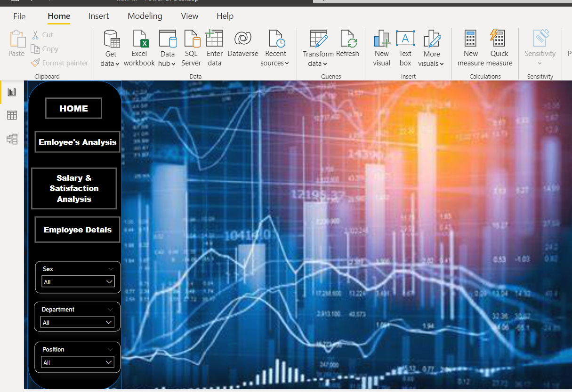Open the Recent sources dropdown
This screenshot has width=572, height=392.
click(275, 58)
